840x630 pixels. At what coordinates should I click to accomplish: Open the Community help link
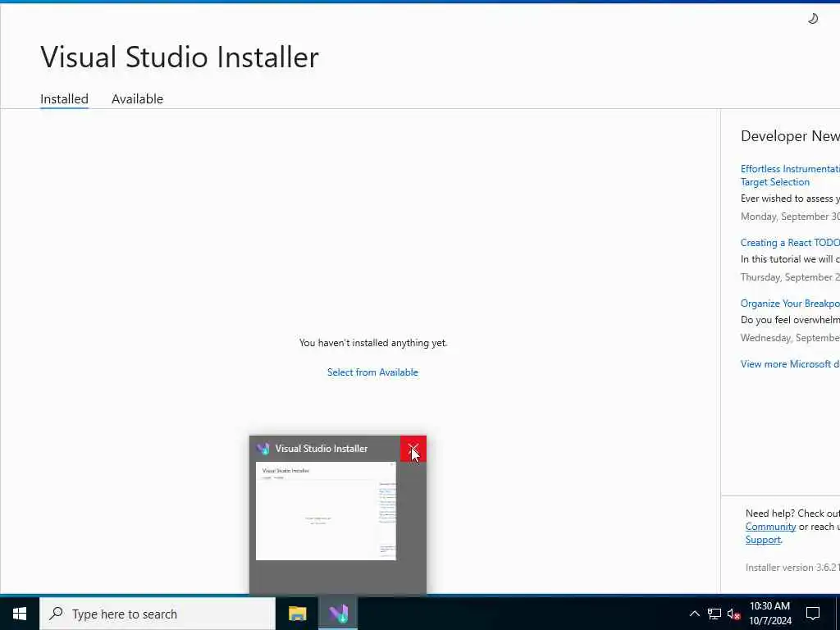tap(770, 527)
